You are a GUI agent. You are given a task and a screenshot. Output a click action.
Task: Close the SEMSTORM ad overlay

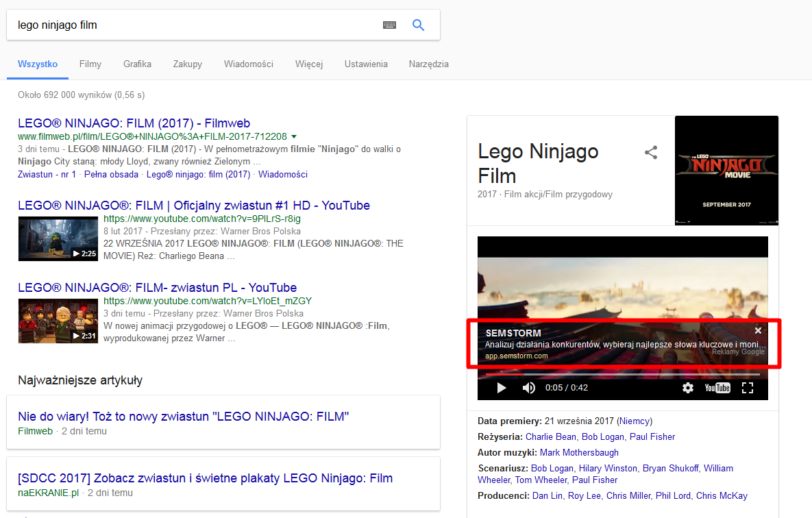point(758,330)
